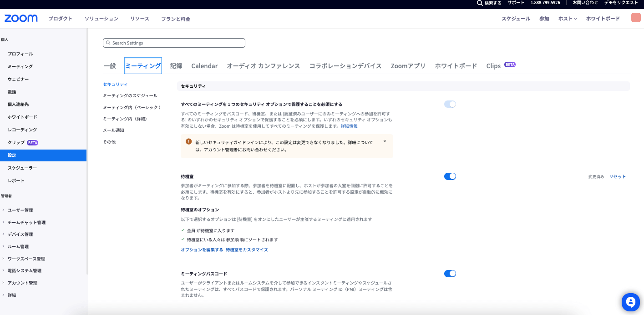
Task: Click the BETA badge next to Clips tab
Action: coord(510,65)
